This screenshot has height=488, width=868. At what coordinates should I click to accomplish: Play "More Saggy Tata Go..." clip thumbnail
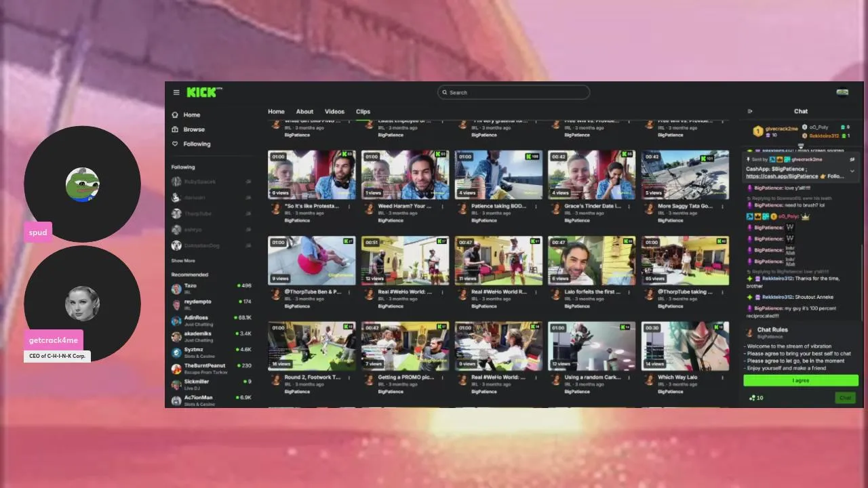(x=686, y=175)
